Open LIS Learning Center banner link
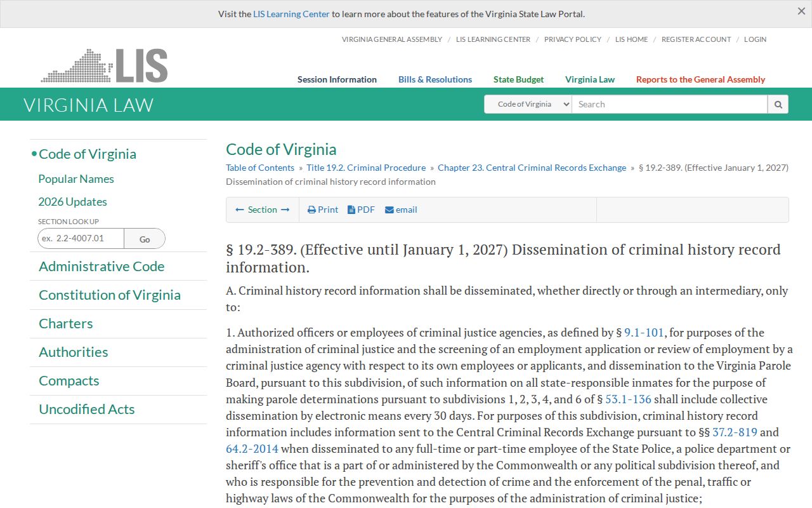The height and width of the screenshot is (508, 812). coord(291,14)
